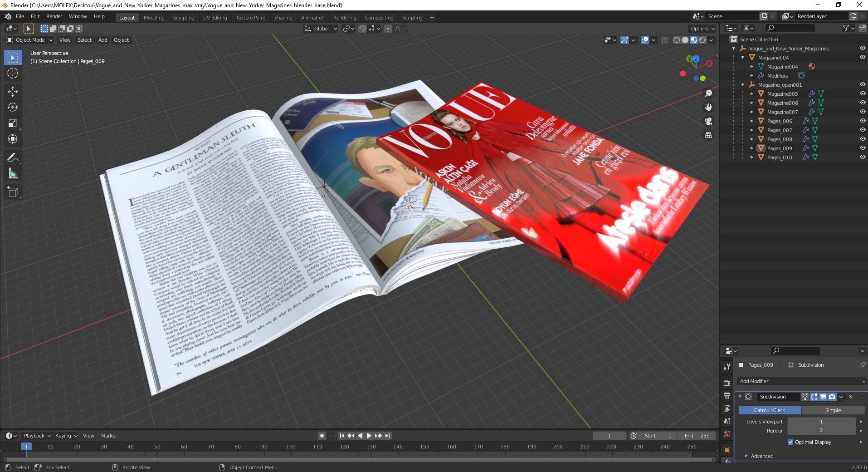Open the Render properties tab
Image resolution: width=868 pixels, height=472 pixels.
point(727,383)
